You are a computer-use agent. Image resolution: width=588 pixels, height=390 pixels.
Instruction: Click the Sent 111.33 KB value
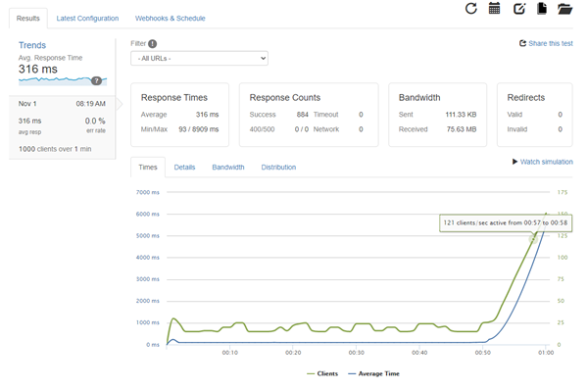(461, 115)
